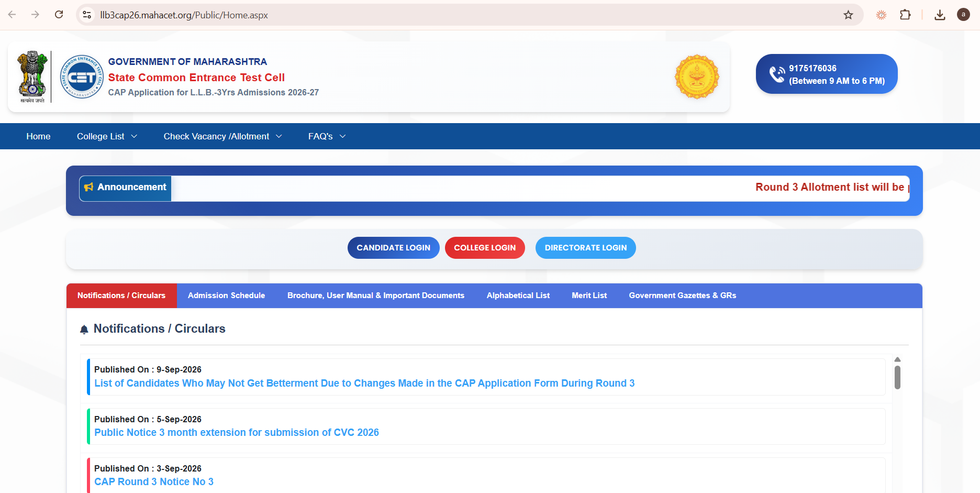Open Government Gazettes & GRs tab
The height and width of the screenshot is (493, 980).
pyautogui.click(x=683, y=295)
